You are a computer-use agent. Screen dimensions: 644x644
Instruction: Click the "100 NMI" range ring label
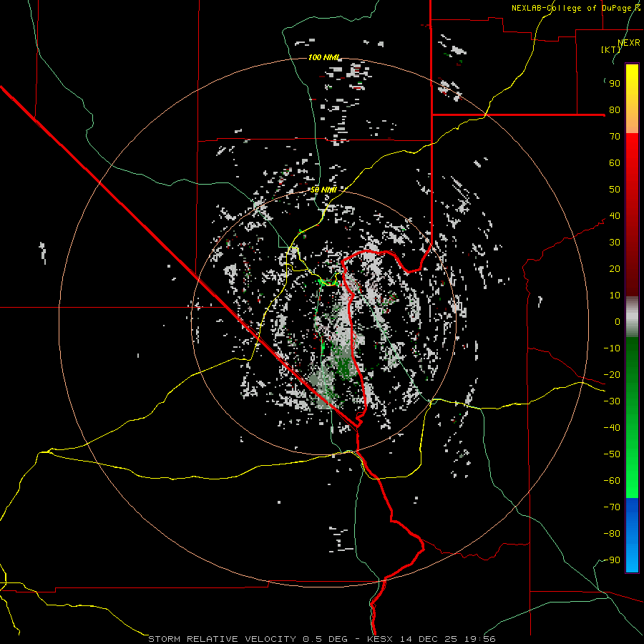click(x=324, y=57)
